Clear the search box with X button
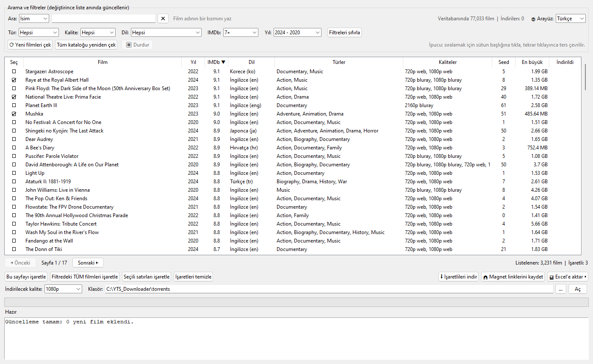 point(163,19)
